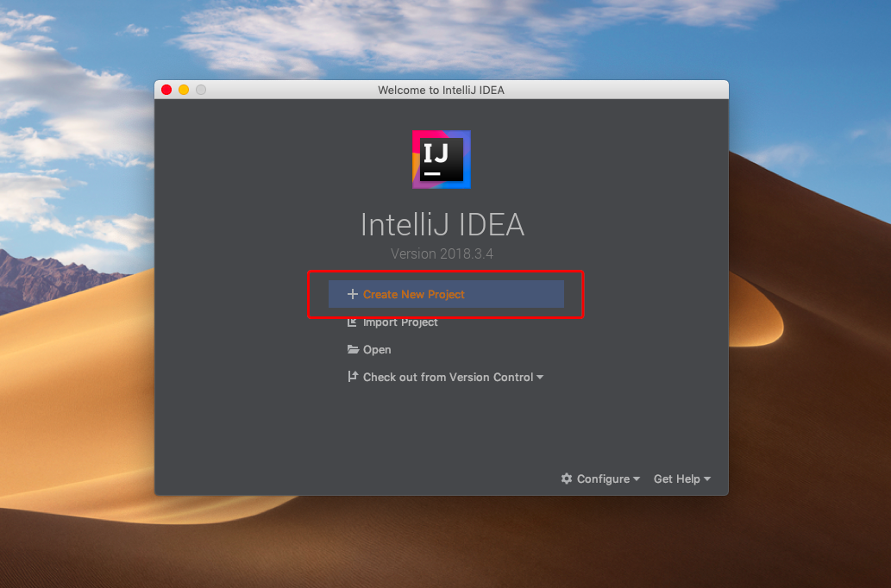Open the Check out from Version Control menu

(x=448, y=377)
